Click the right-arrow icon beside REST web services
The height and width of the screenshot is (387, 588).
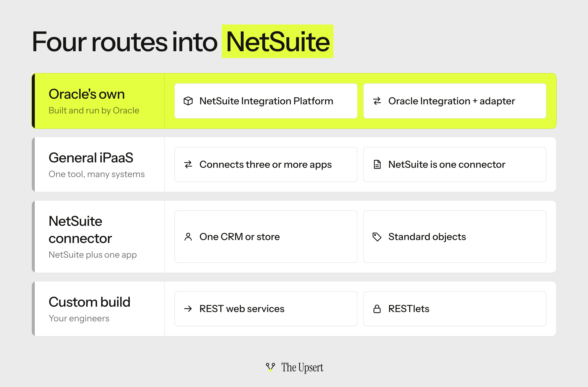coord(188,309)
